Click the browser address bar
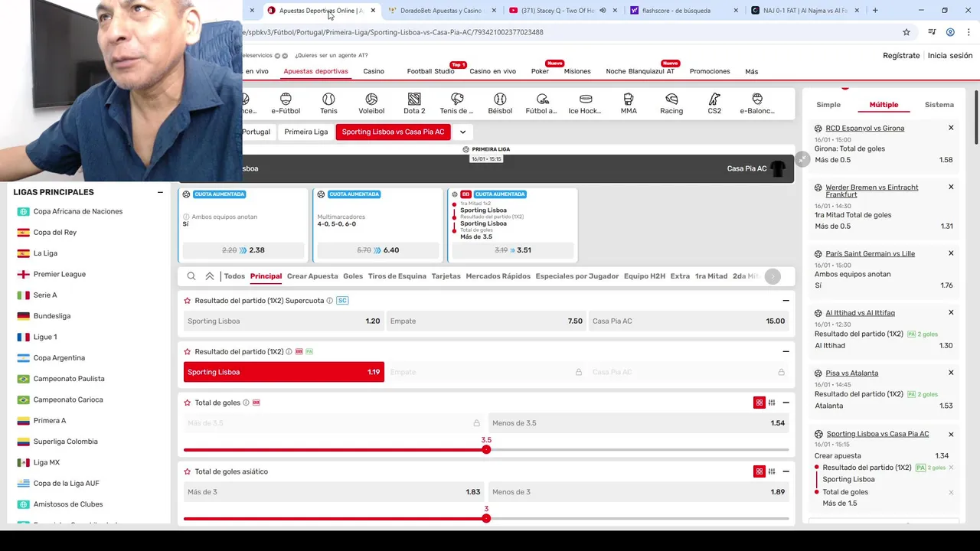 pyautogui.click(x=567, y=32)
